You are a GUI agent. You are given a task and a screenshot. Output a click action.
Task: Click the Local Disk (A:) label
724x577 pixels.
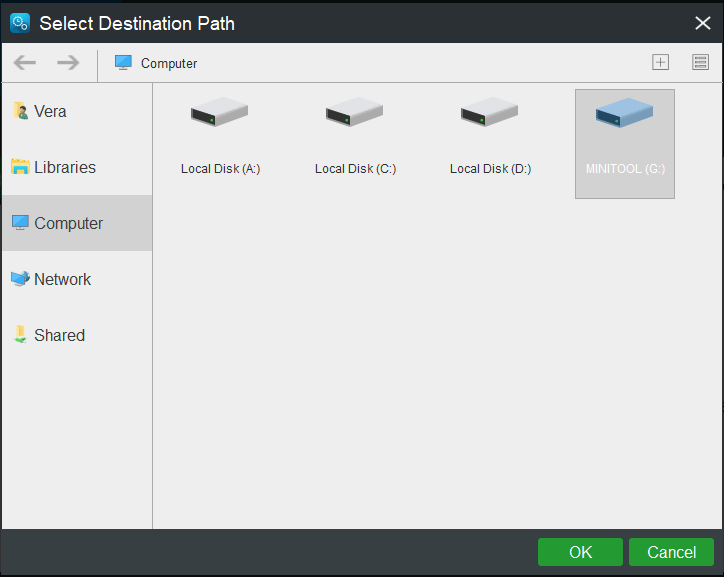click(x=220, y=169)
